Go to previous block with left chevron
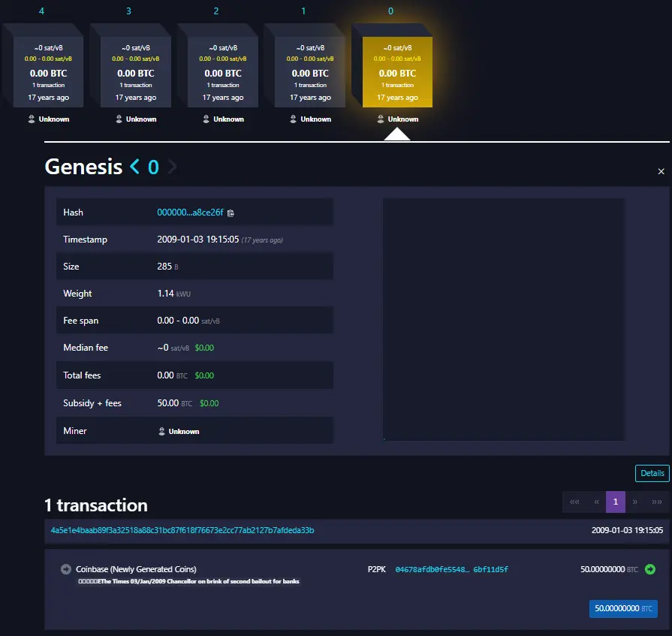672x636 pixels. pos(135,167)
